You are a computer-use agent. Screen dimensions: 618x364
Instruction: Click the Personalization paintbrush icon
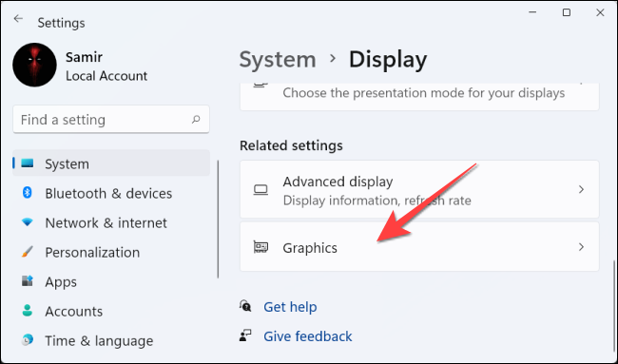coord(28,252)
